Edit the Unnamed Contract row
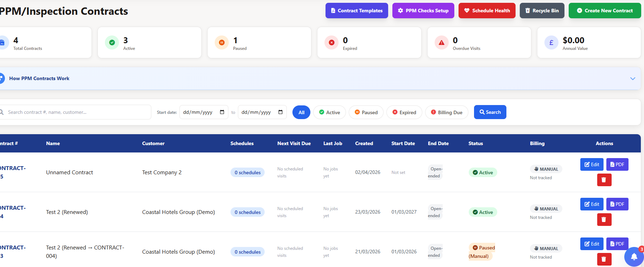Viewport: 644px width, 267px height. point(592,164)
